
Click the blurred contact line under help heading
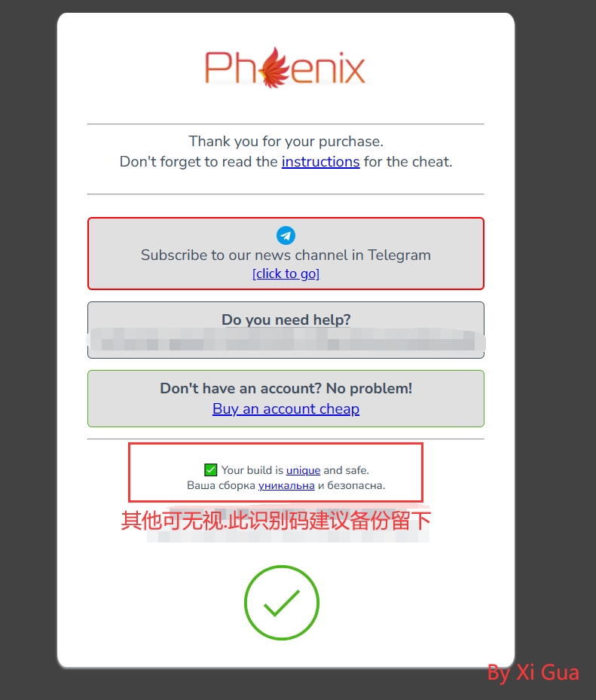pos(286,340)
